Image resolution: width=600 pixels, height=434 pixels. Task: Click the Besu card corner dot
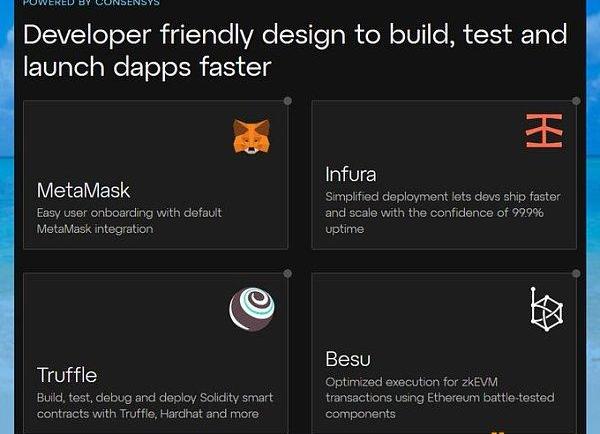tap(576, 273)
